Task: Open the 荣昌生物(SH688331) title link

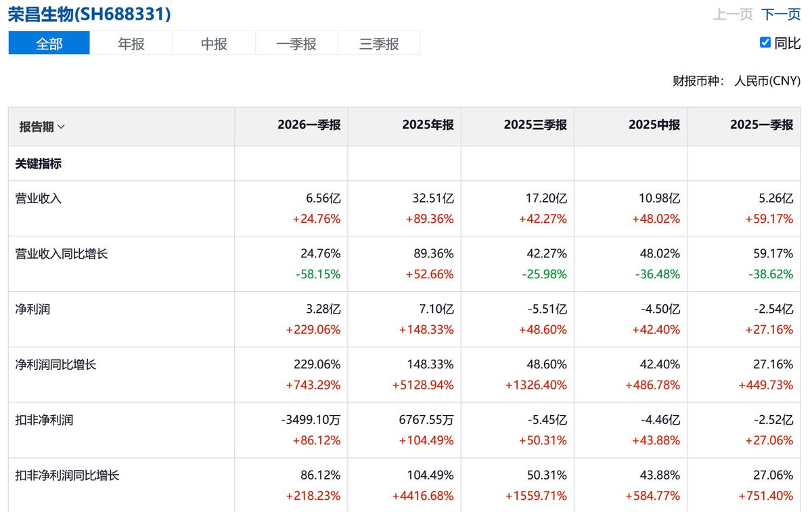Action: click(89, 14)
